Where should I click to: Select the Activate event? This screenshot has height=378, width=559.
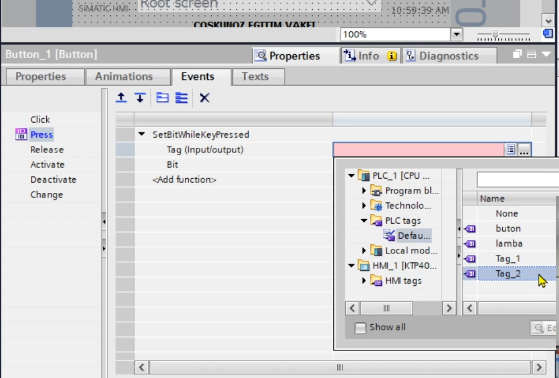point(47,164)
